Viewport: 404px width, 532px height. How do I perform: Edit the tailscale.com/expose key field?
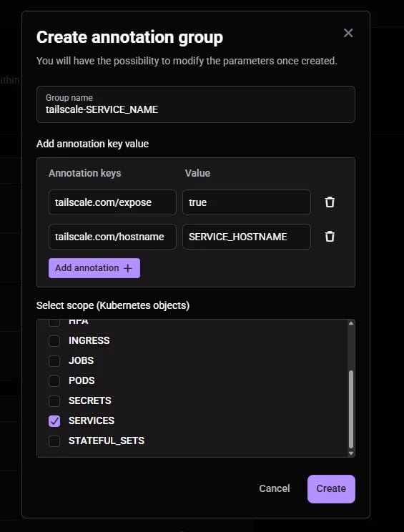pyautogui.click(x=112, y=202)
